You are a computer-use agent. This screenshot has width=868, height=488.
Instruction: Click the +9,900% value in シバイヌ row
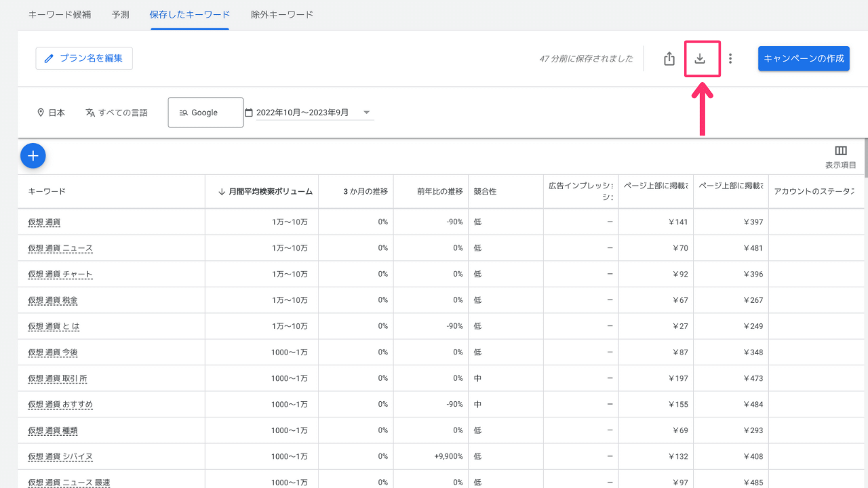(448, 457)
